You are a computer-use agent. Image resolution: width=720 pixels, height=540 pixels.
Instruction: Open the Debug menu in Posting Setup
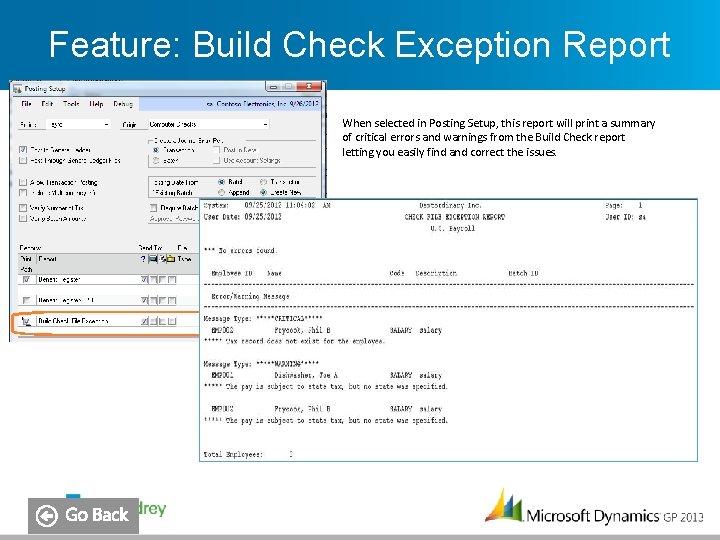tap(123, 104)
